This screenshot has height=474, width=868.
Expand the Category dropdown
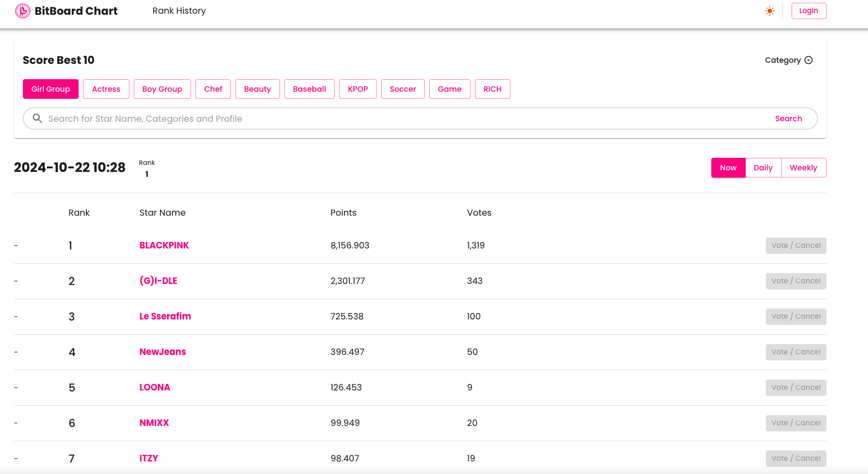pos(789,60)
